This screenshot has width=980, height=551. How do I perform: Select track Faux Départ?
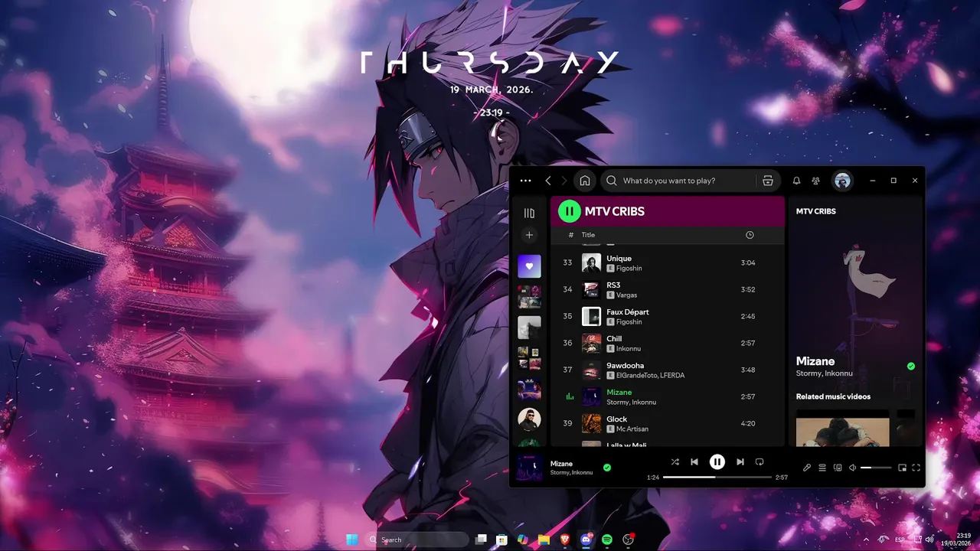tap(668, 316)
